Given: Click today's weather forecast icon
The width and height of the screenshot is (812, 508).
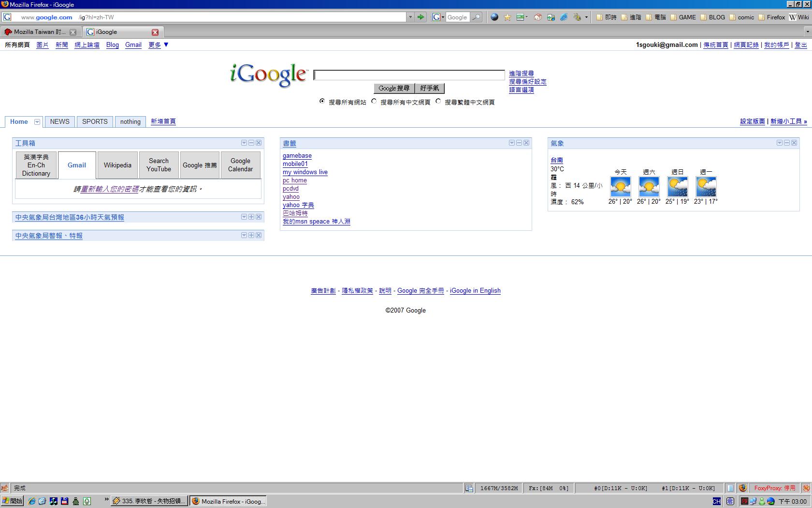Looking at the screenshot, I should click(620, 186).
